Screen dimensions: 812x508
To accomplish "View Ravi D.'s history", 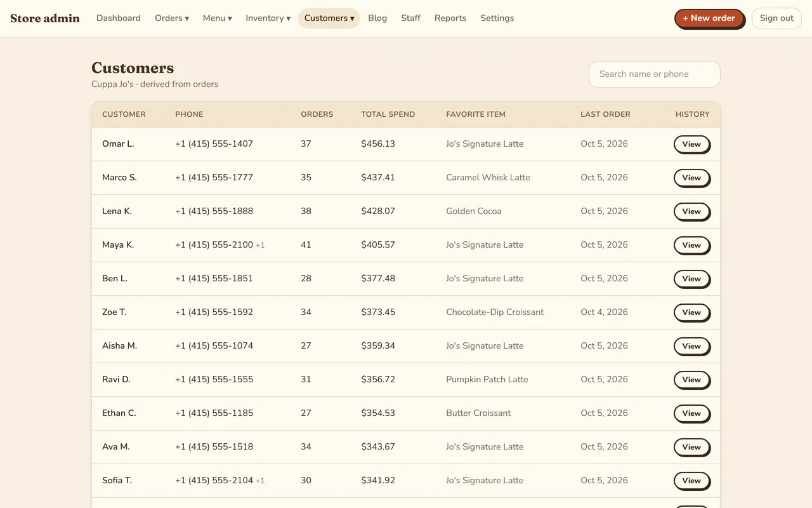I will click(691, 380).
